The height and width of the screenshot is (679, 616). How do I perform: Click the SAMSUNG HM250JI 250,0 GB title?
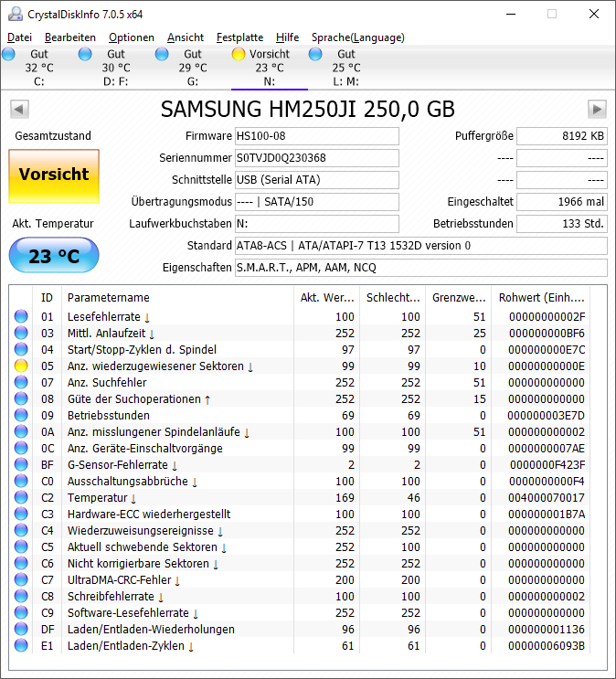[308, 109]
